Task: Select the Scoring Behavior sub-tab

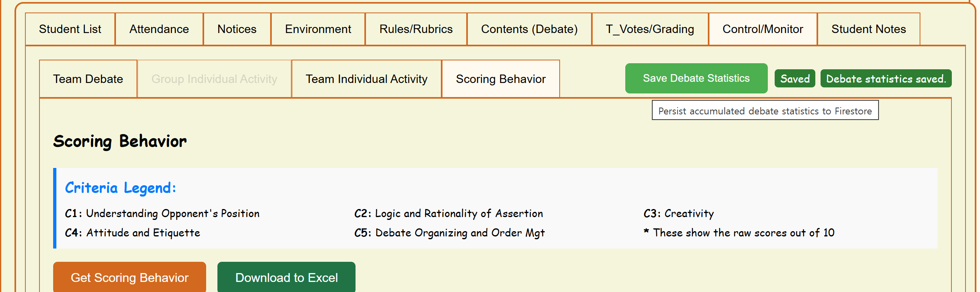Action: coord(500,79)
